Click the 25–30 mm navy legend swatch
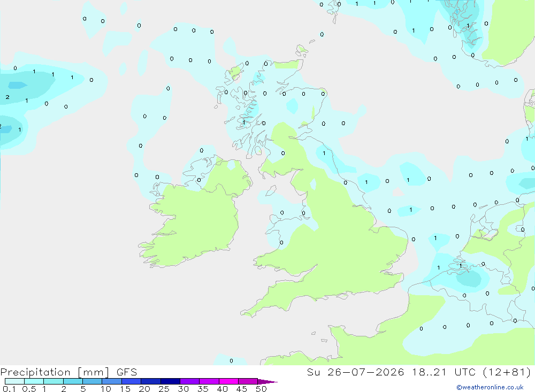 click(170, 381)
